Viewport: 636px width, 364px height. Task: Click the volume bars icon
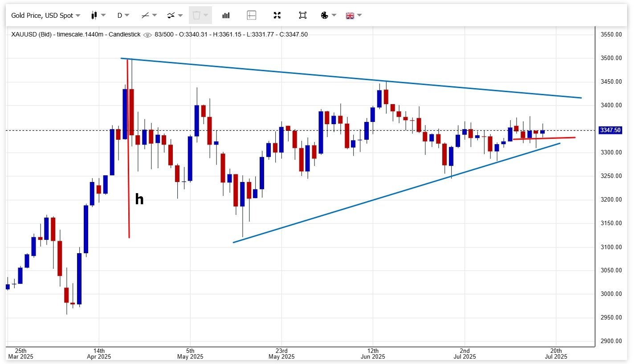tap(226, 15)
